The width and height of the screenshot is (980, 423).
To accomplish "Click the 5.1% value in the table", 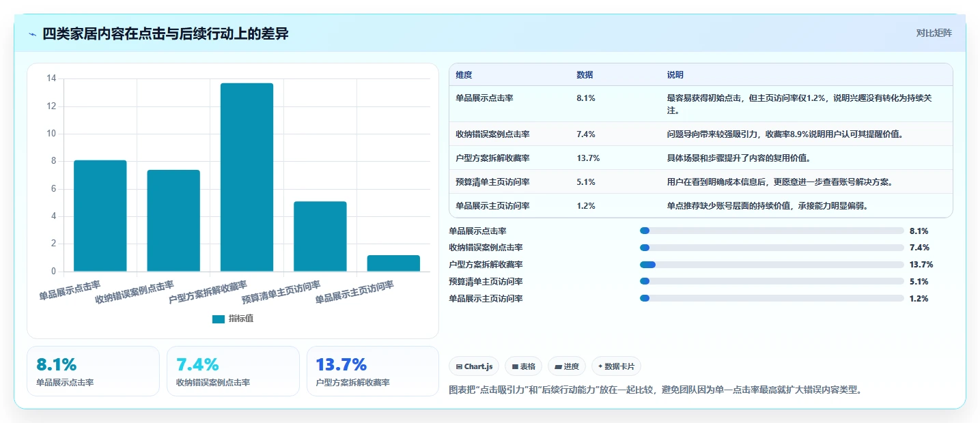I will 586,182.
